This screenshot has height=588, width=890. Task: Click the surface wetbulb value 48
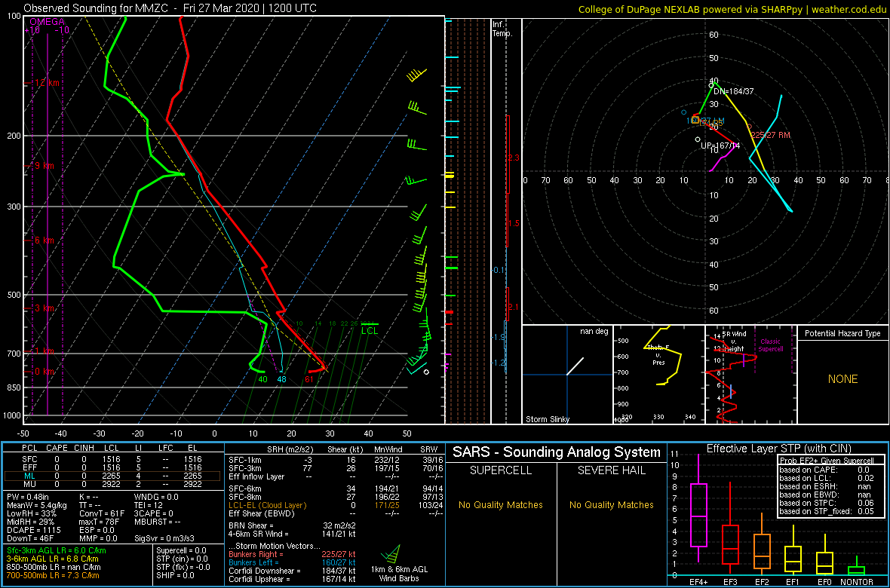pos(281,379)
